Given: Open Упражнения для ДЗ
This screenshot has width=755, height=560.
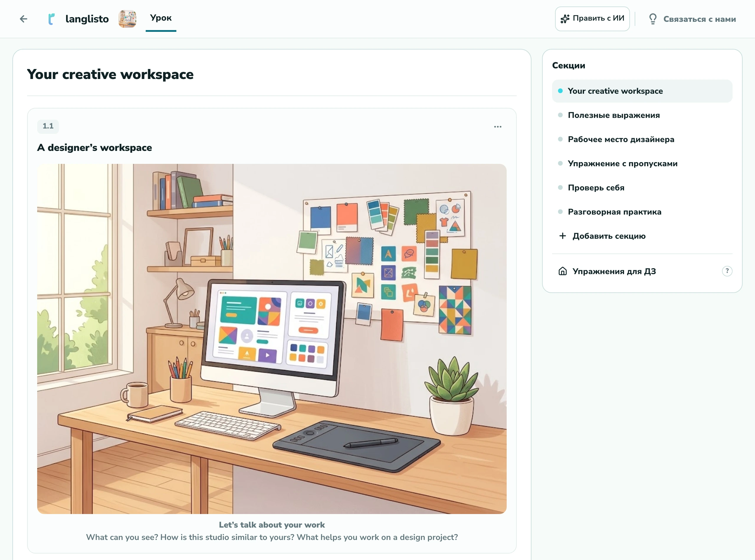Looking at the screenshot, I should [x=614, y=271].
